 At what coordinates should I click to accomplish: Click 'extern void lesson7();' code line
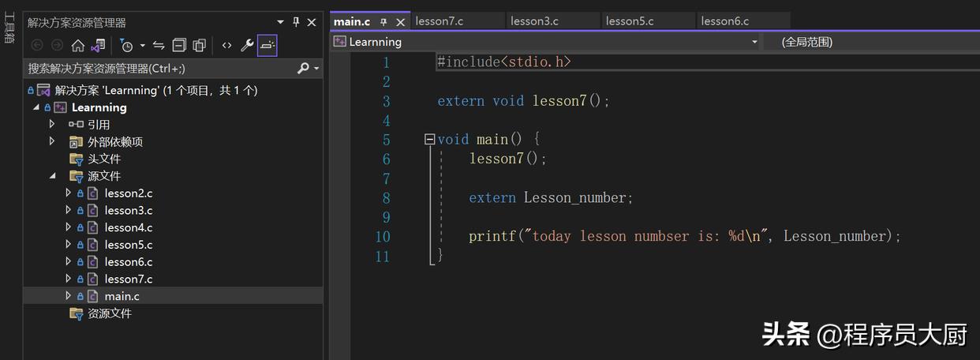[x=524, y=101]
